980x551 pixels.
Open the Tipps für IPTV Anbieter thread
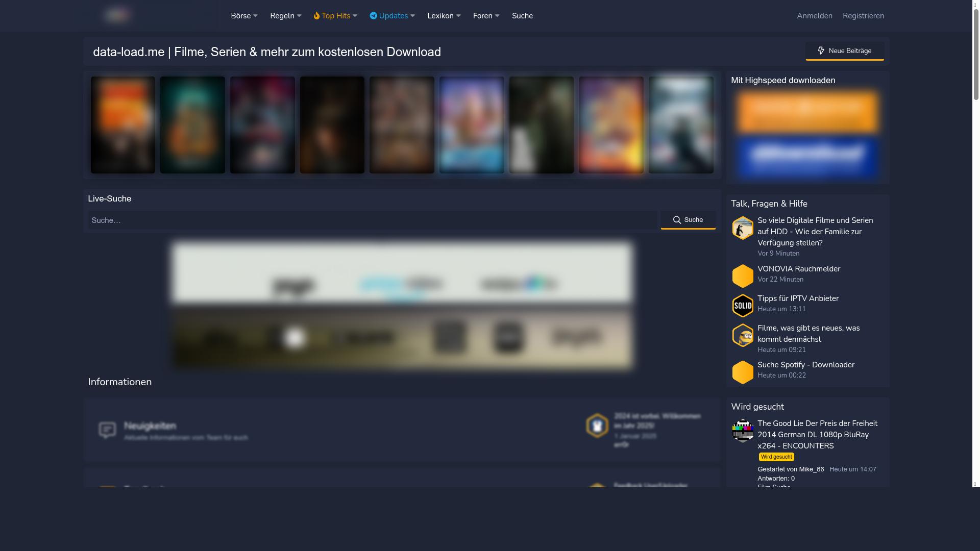[798, 298]
